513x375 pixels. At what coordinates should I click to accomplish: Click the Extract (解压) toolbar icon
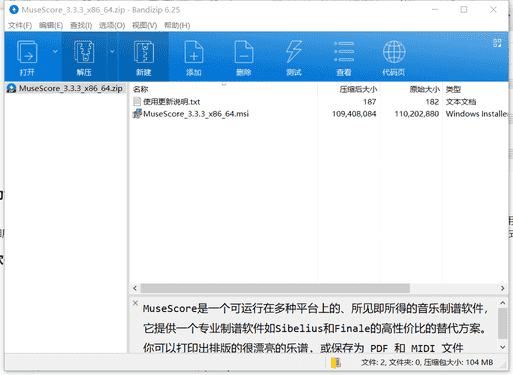(x=84, y=52)
